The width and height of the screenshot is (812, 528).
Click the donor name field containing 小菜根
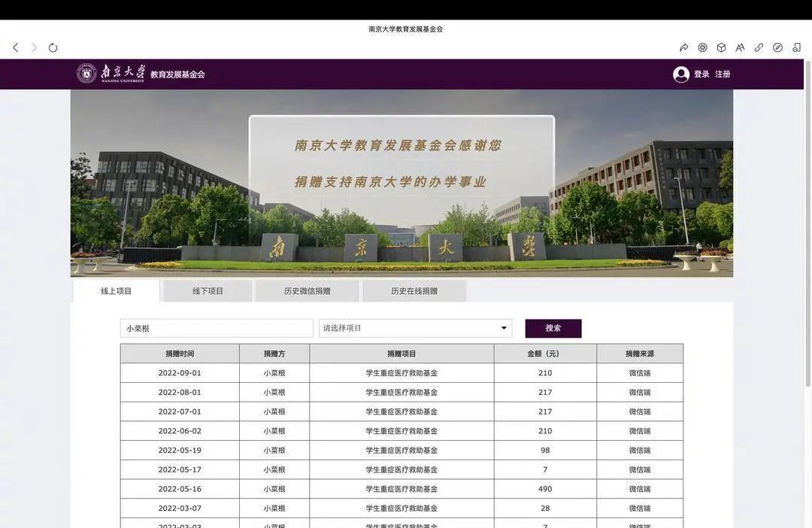click(217, 328)
